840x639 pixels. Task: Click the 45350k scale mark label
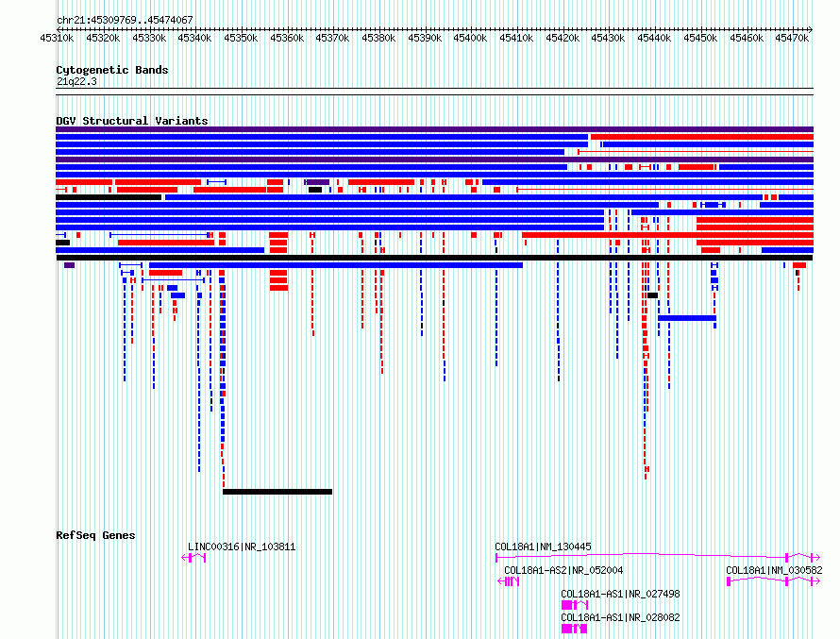(x=241, y=38)
